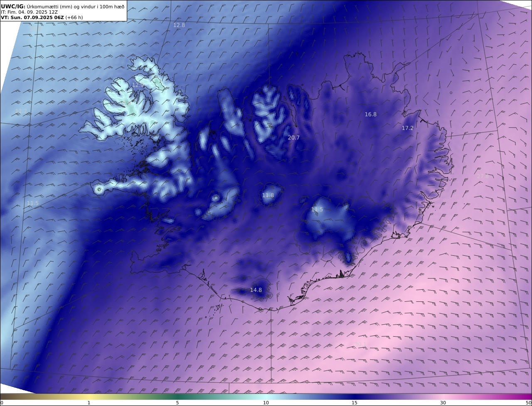This screenshot has height=406, width=532.
Task: Select the valid time line "VT: Sun. 07.09.2025 06Z"
Action: 32,18
